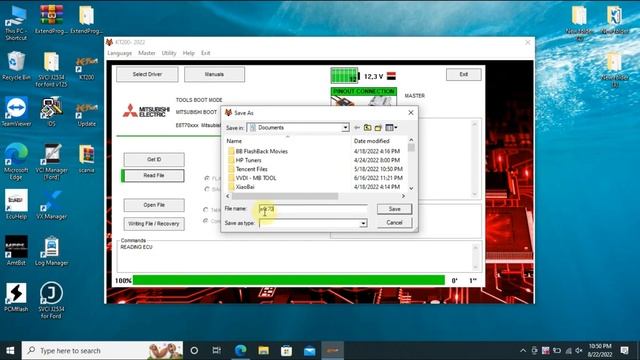This screenshot has width=640, height=360.
Task: Click Cancel in the Save As dialog
Action: (394, 223)
